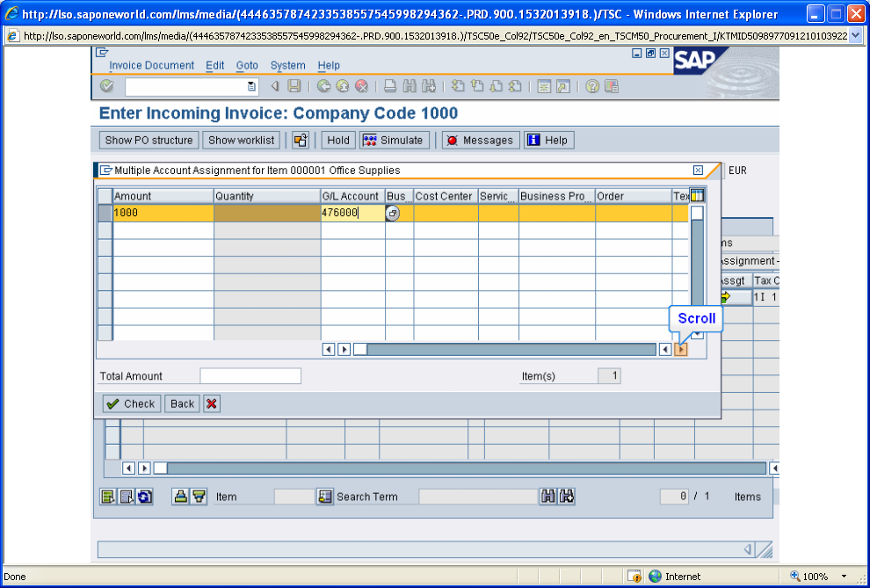Viewport: 870px width, 588px height.
Task: Click the Find Next binoculars-plus icon in standard toolbar
Action: pos(428,86)
